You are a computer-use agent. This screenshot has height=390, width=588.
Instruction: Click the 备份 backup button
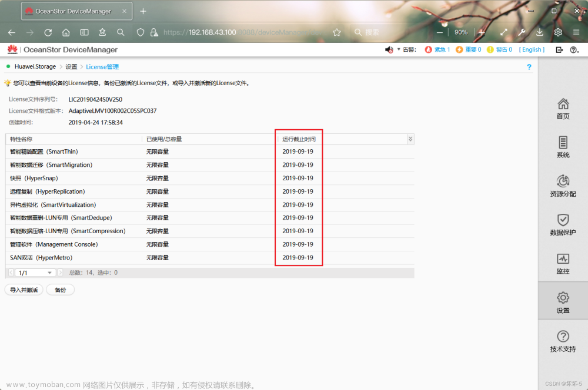tap(61, 290)
